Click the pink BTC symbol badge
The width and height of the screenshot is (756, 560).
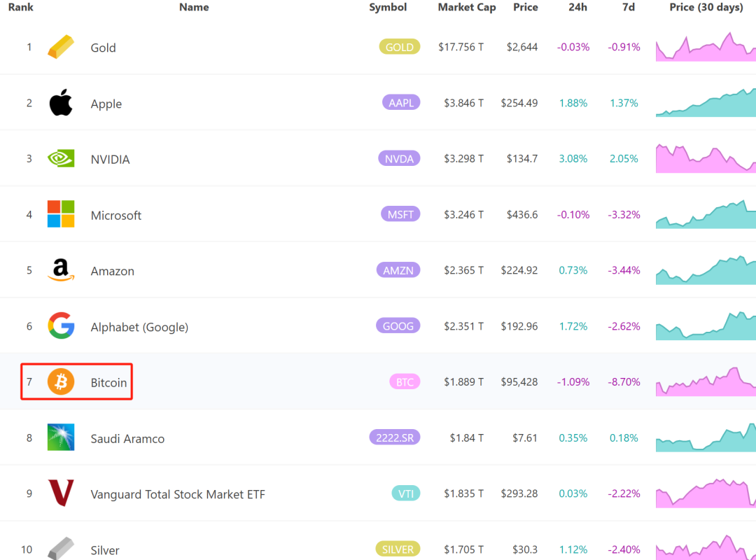405,381
